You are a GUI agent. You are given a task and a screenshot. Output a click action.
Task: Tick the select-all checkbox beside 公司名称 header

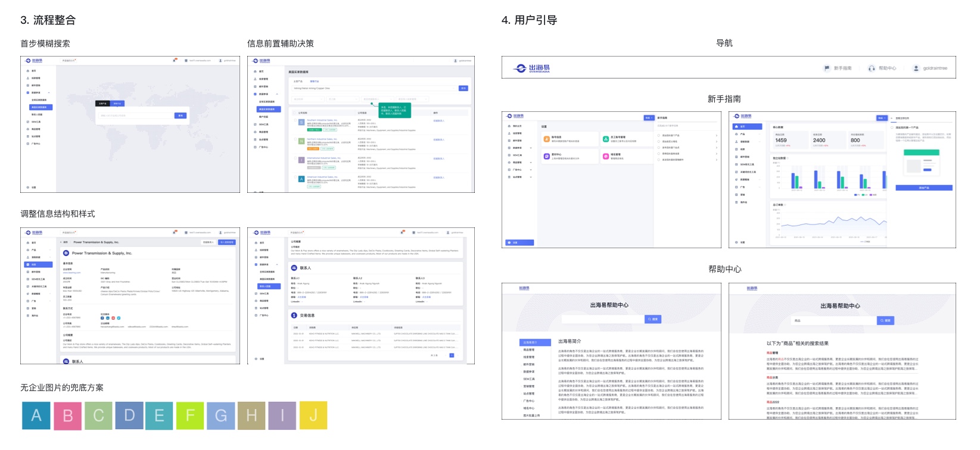pos(293,112)
